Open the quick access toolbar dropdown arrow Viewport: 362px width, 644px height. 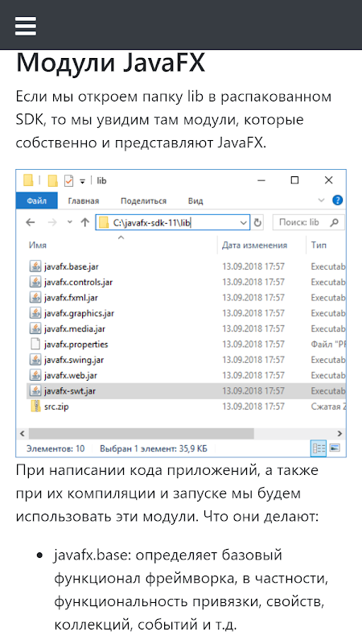(x=82, y=181)
